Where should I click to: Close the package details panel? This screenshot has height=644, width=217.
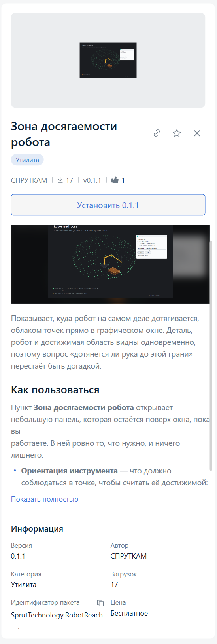coord(197,133)
